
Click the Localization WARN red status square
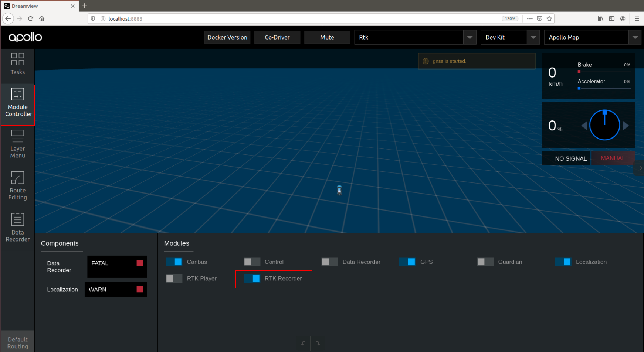point(140,289)
